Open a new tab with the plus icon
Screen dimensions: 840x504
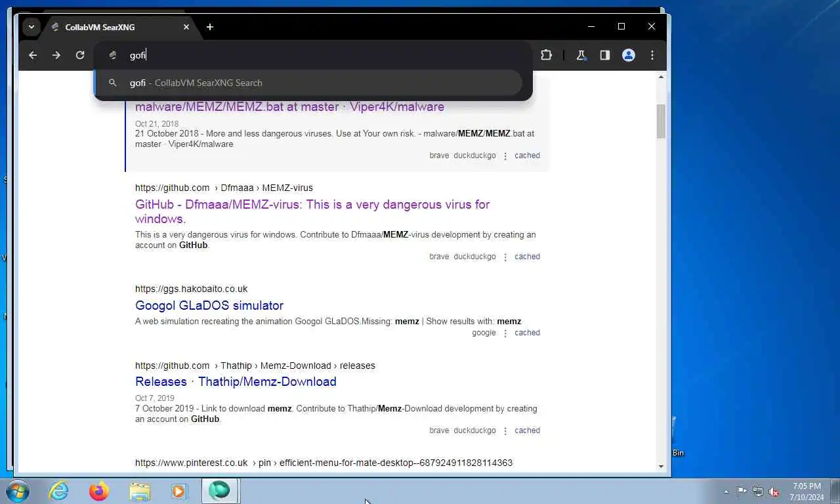point(210,27)
